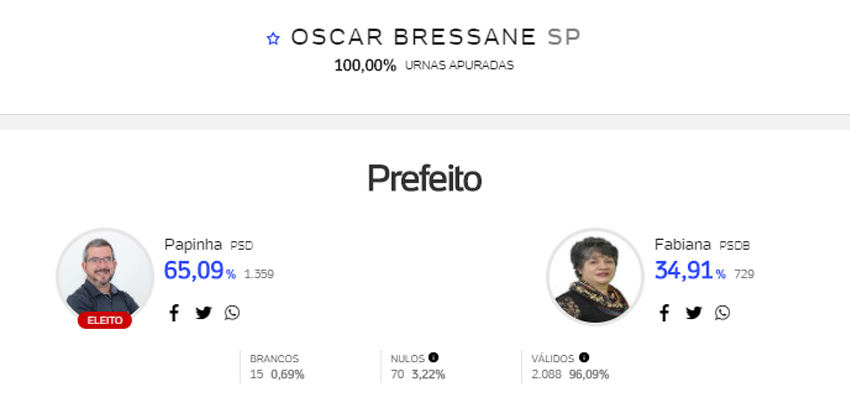Click Papinha's 65,09% vote percentage

[199, 271]
